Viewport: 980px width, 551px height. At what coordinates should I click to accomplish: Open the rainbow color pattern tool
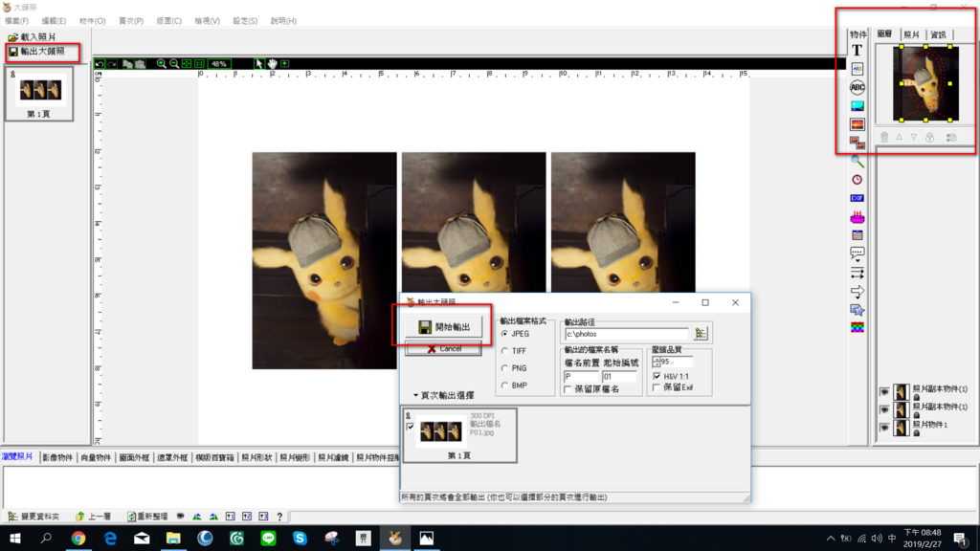point(857,327)
